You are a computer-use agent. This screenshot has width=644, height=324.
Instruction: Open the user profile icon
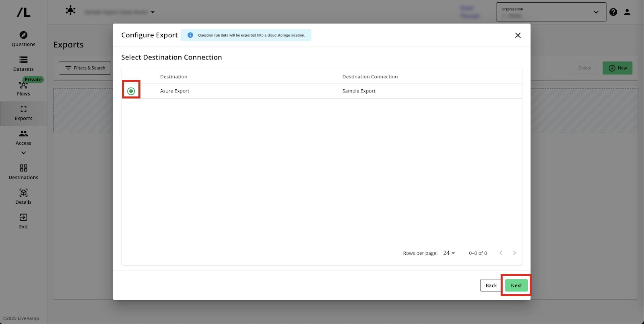pos(627,12)
